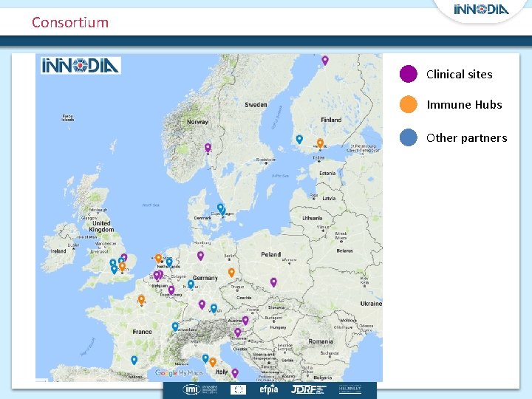Click the 'Norway' map label
This screenshot has height=399, width=532.
click(x=197, y=122)
